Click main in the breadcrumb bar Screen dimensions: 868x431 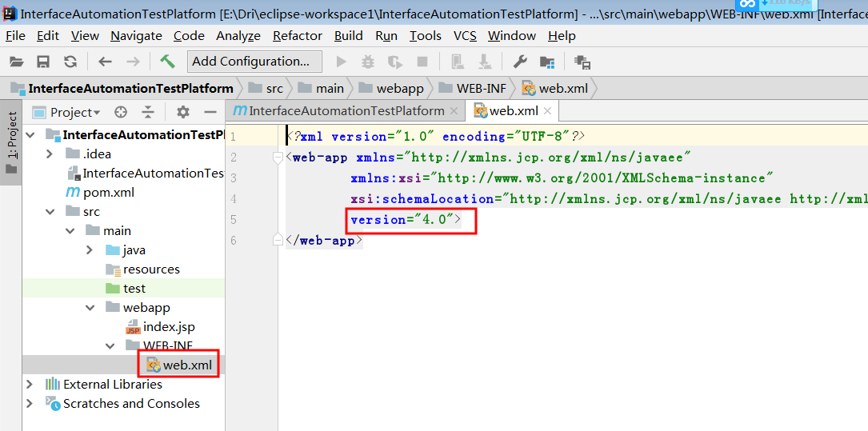(x=321, y=88)
